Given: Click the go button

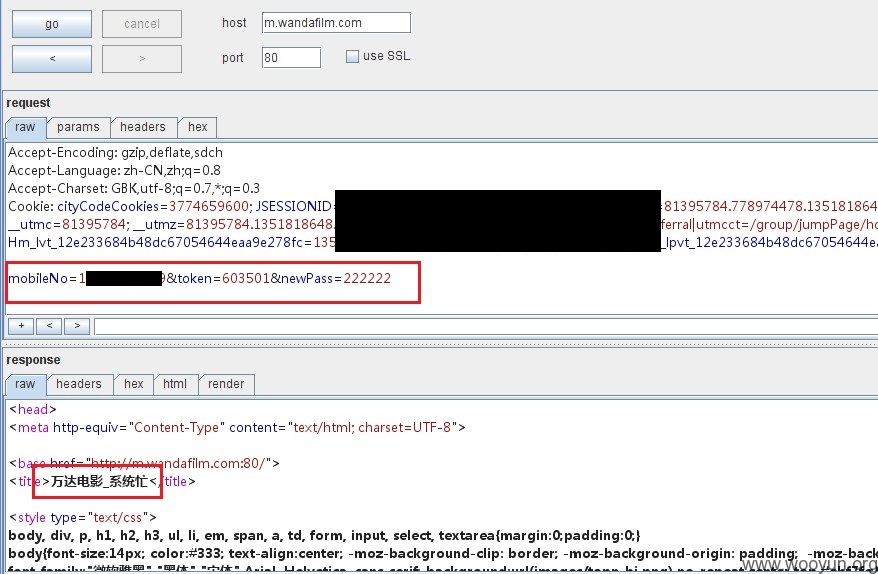Looking at the screenshot, I should pyautogui.click(x=52, y=24).
